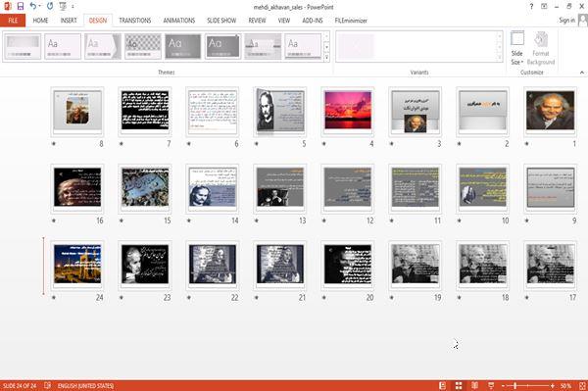Open the REVIEW tab

click(257, 21)
